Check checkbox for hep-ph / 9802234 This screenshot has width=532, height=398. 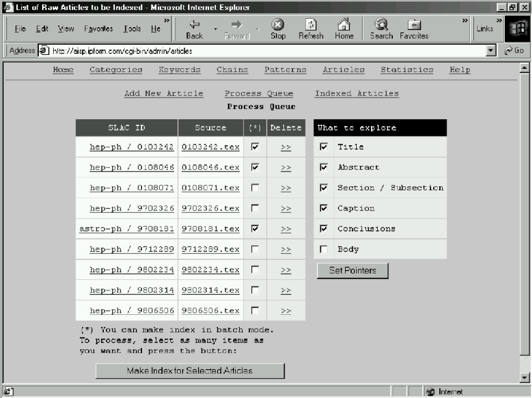click(255, 269)
